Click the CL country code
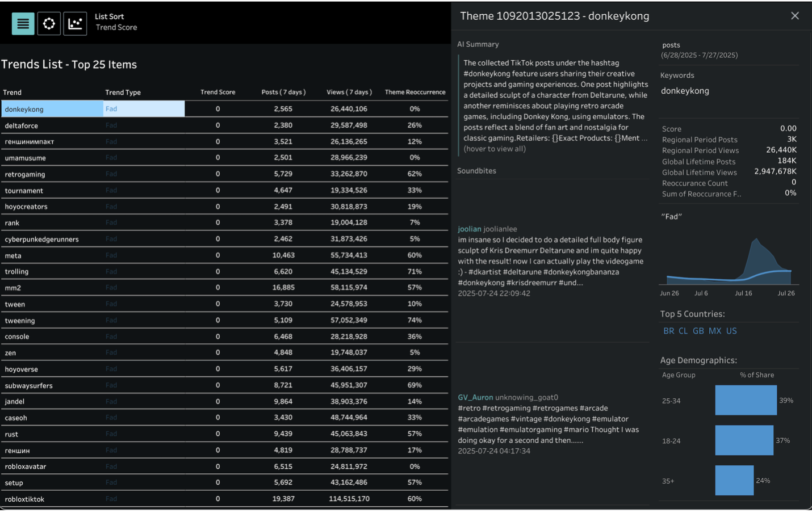812x513 pixels. pos(683,331)
